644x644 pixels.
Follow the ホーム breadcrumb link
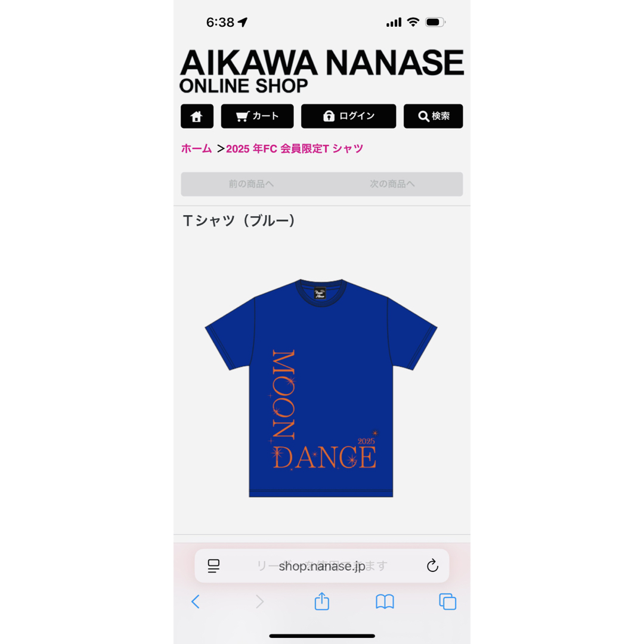tap(196, 148)
